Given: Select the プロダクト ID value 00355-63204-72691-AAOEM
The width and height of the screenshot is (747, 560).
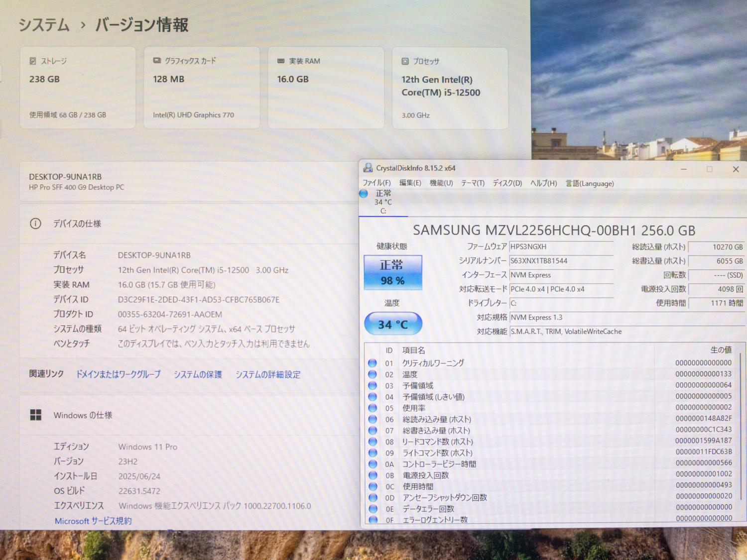Looking at the screenshot, I should tap(170, 314).
